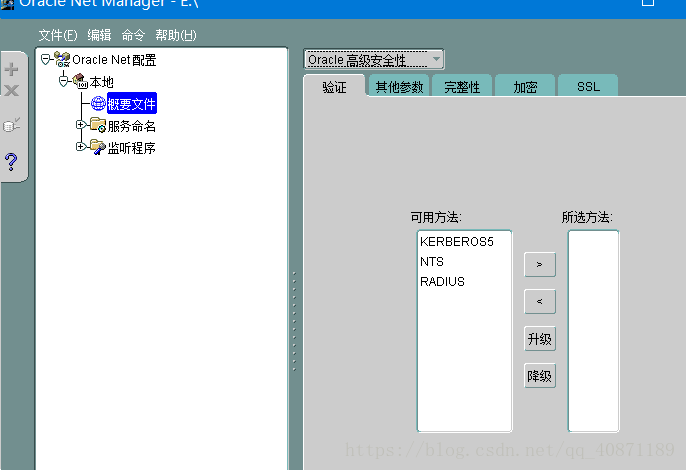Click the Oracle Net Manager title bar icon
The height and width of the screenshot is (470, 686).
(7, 4)
